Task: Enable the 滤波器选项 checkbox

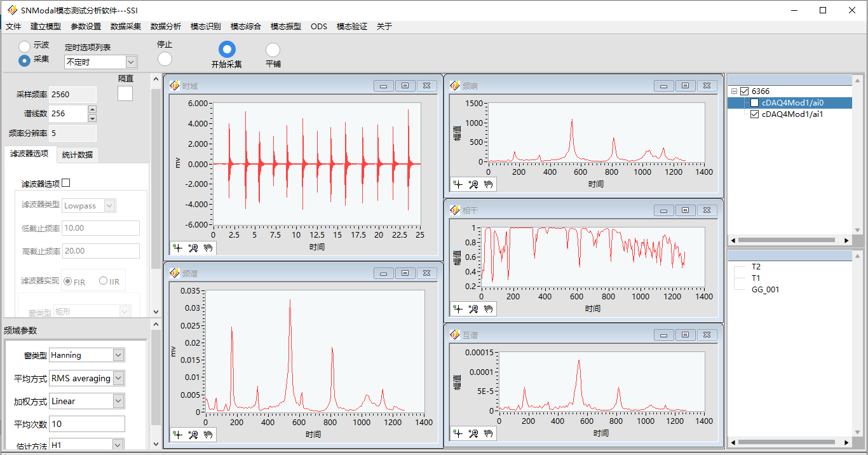Action: click(x=66, y=183)
